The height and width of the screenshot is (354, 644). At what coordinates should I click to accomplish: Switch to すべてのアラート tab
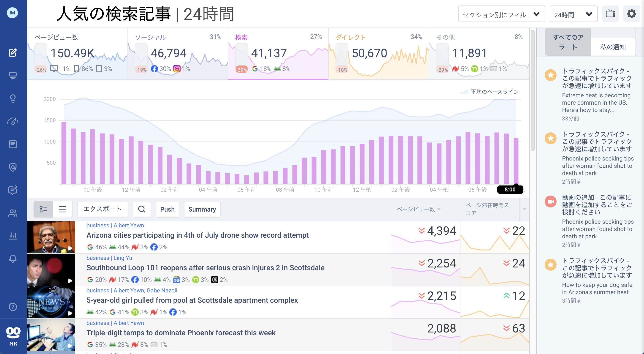click(568, 42)
